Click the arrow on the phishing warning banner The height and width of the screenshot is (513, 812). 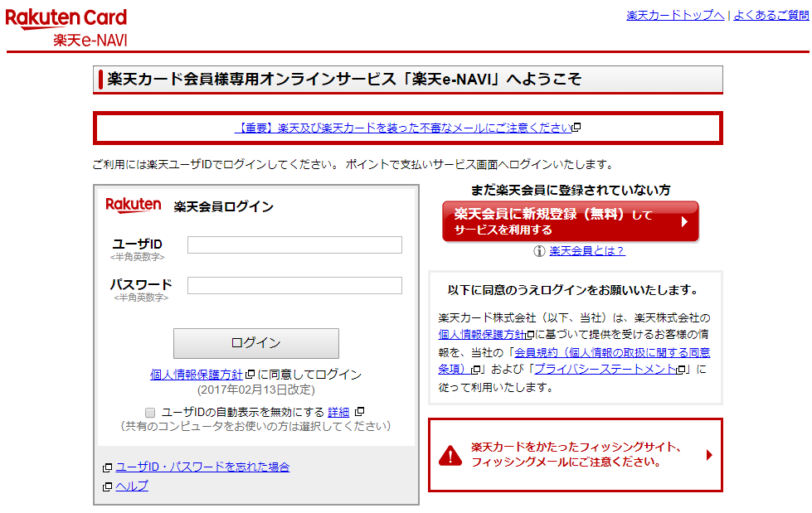coord(709,455)
